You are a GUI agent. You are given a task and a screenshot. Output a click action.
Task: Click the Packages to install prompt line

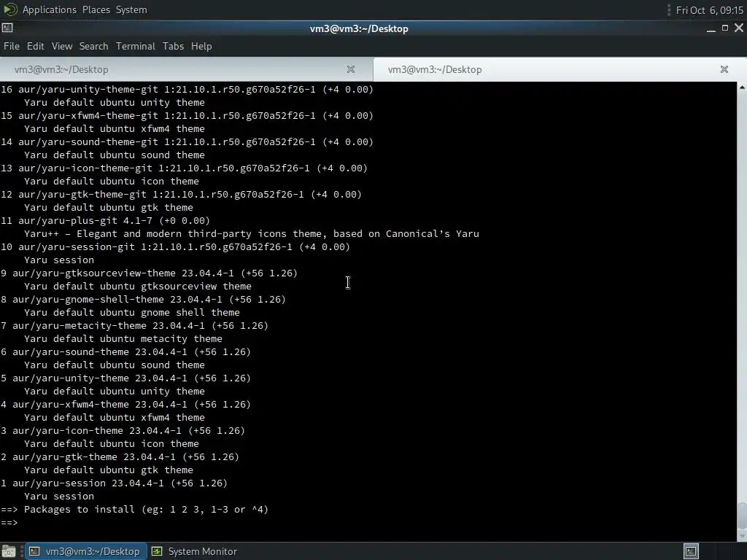[x=134, y=509]
